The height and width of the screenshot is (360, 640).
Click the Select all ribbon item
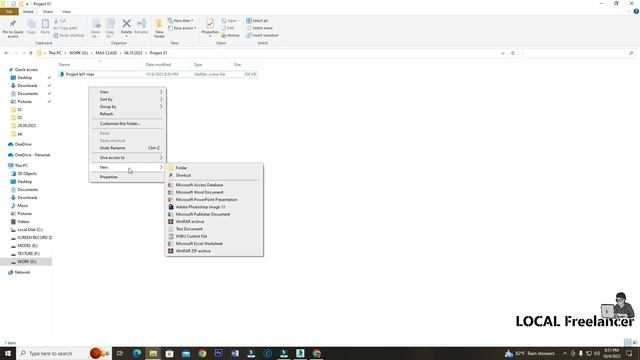click(x=257, y=20)
